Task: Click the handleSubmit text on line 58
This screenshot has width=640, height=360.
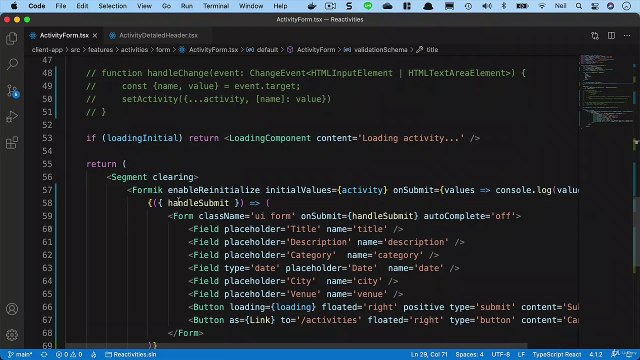Action: point(198,203)
